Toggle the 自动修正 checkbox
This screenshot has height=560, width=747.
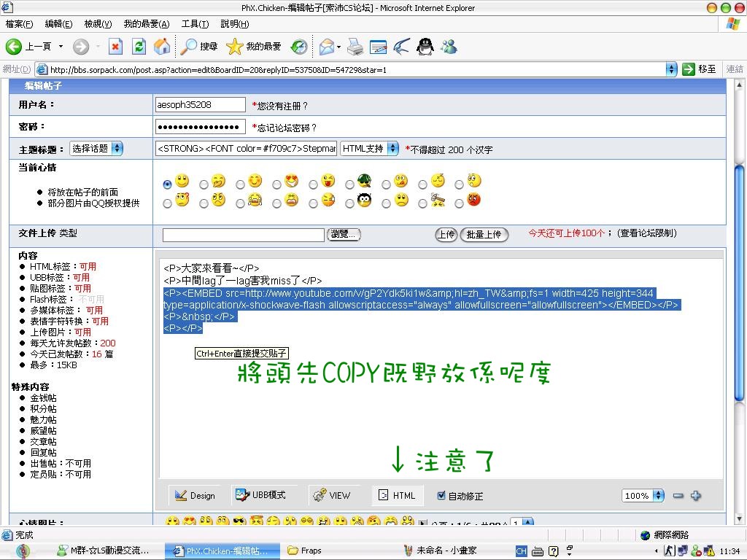pos(441,496)
